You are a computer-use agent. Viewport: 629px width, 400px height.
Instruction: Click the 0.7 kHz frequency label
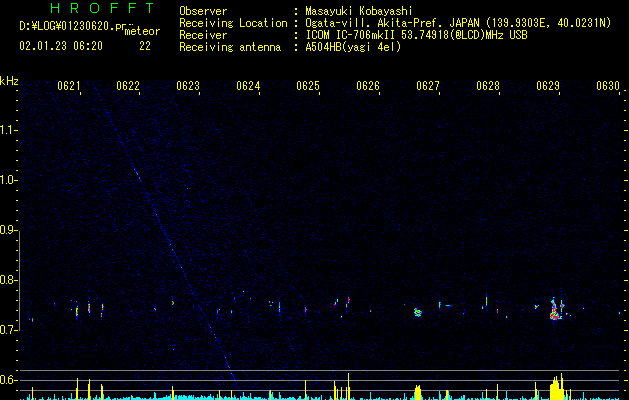pos(8,330)
